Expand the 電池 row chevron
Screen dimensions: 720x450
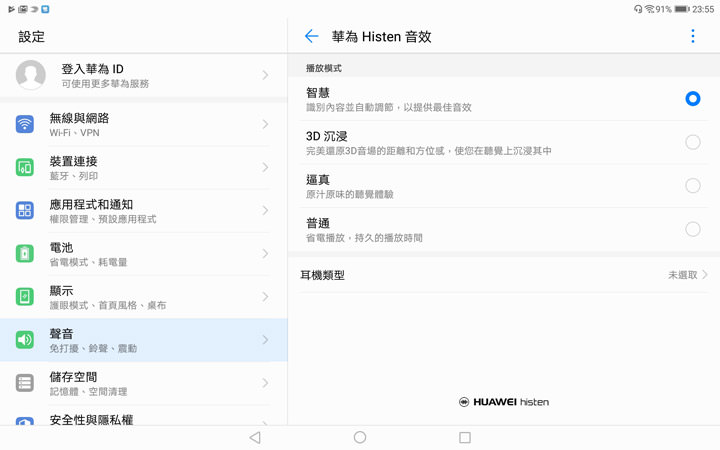(265, 253)
